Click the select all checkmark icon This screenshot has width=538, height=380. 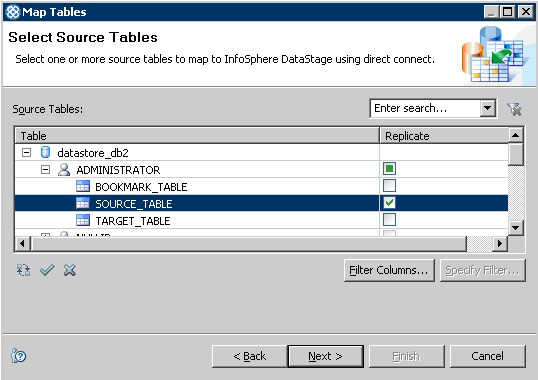[x=47, y=270]
